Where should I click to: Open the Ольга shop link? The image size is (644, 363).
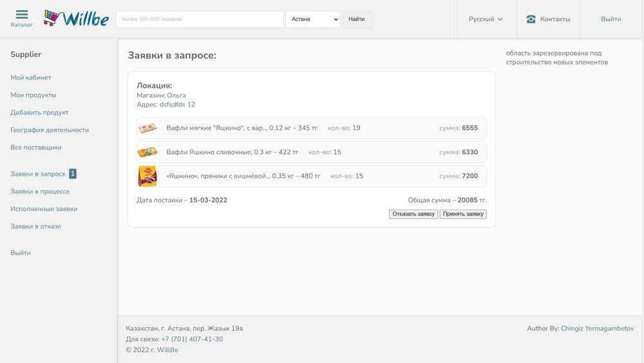coord(176,95)
